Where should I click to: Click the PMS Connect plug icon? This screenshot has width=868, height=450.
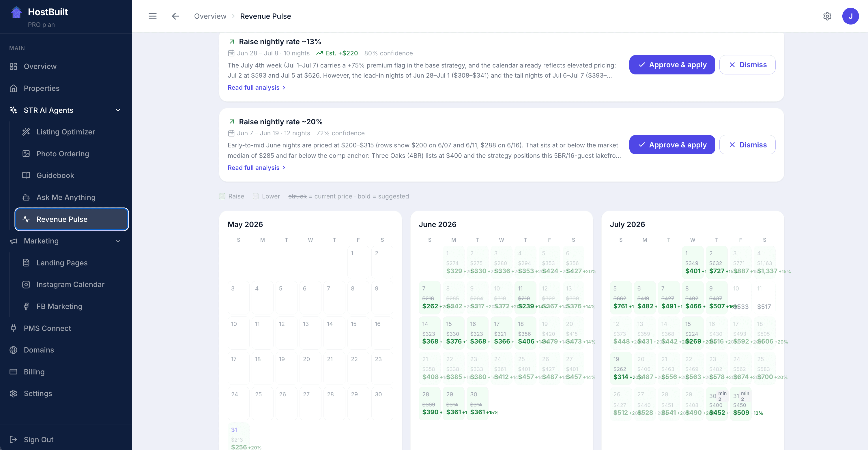(14, 328)
